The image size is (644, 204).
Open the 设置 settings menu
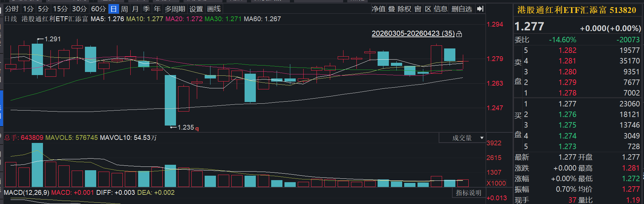pyautogui.click(x=196, y=9)
